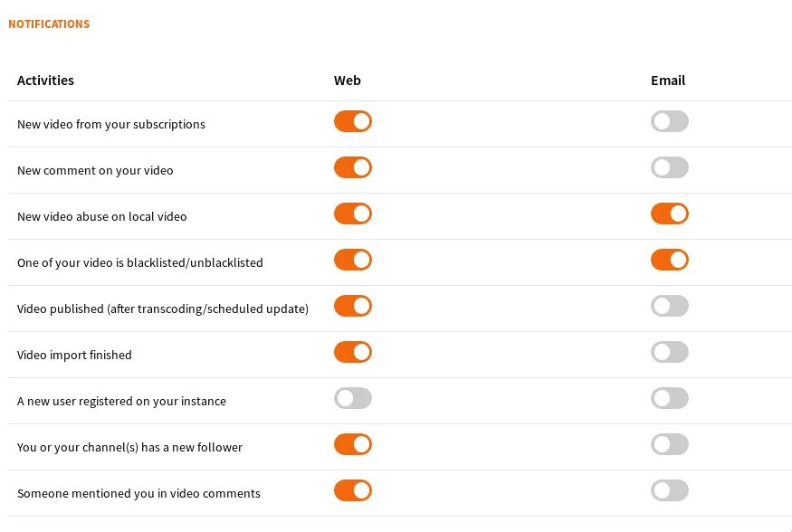
Task: Turn off web alerts for new comments
Action: point(352,167)
